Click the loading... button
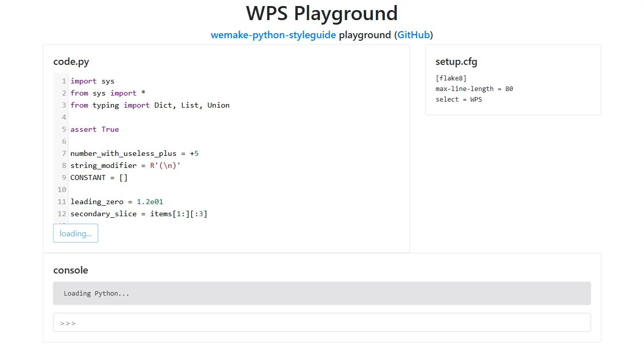 coord(75,233)
